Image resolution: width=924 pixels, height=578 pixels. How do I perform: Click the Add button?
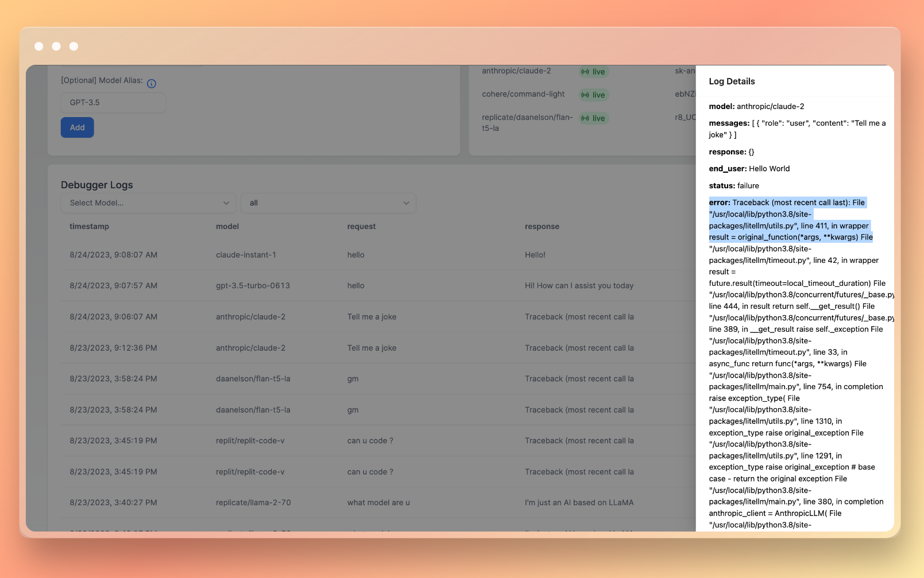pyautogui.click(x=78, y=127)
